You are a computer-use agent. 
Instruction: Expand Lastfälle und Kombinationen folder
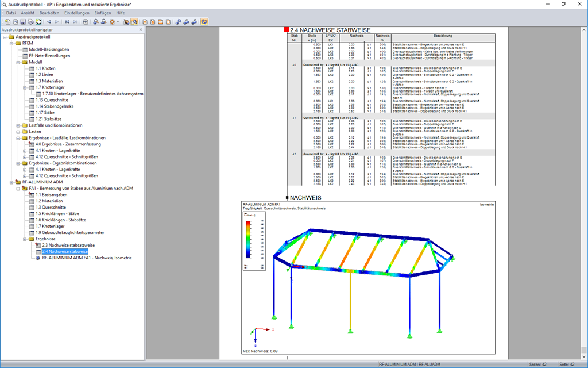[18, 125]
